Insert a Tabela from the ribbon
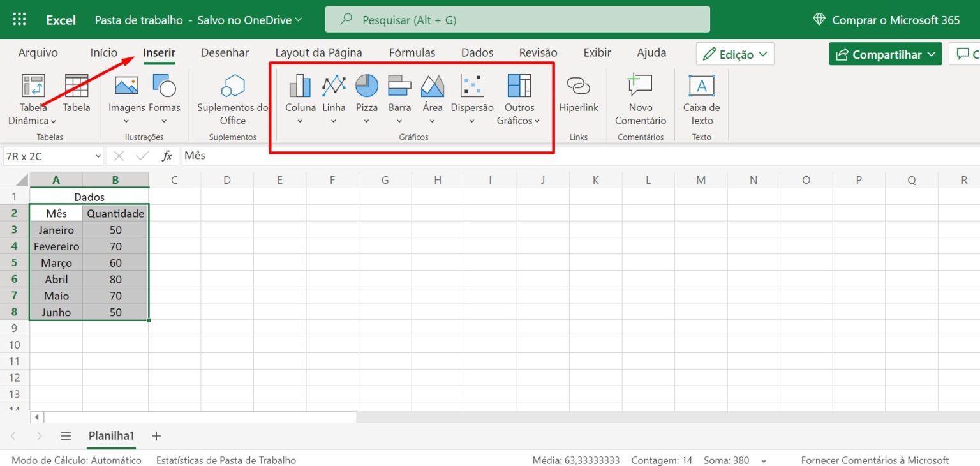This screenshot has width=980, height=466. tap(76, 93)
